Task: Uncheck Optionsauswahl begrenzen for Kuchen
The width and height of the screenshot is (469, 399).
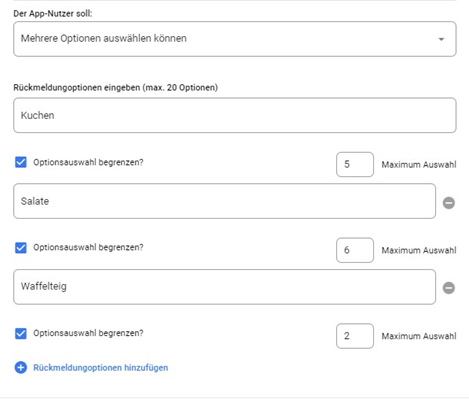Action: point(21,162)
